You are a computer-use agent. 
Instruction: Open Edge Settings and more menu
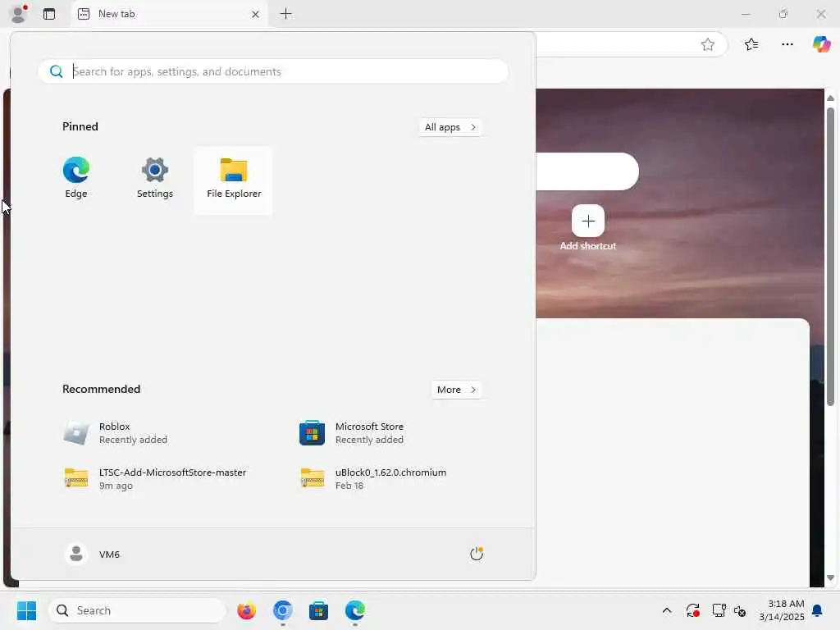point(787,44)
